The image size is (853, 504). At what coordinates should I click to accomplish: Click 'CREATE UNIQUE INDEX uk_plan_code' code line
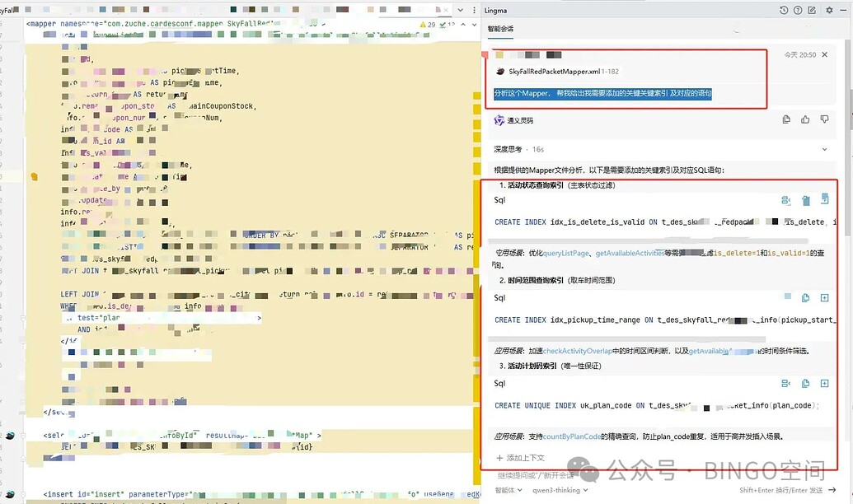click(x=657, y=406)
